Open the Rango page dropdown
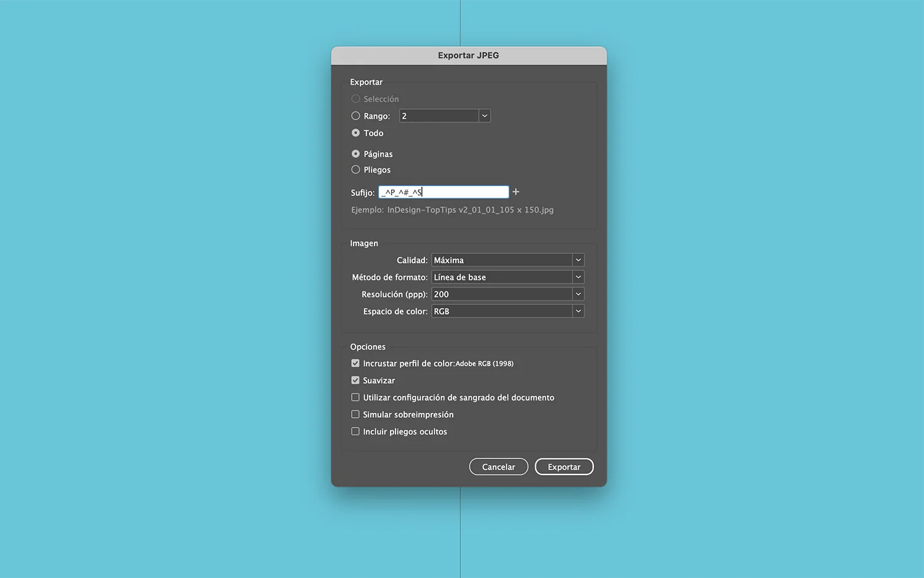 (x=485, y=115)
